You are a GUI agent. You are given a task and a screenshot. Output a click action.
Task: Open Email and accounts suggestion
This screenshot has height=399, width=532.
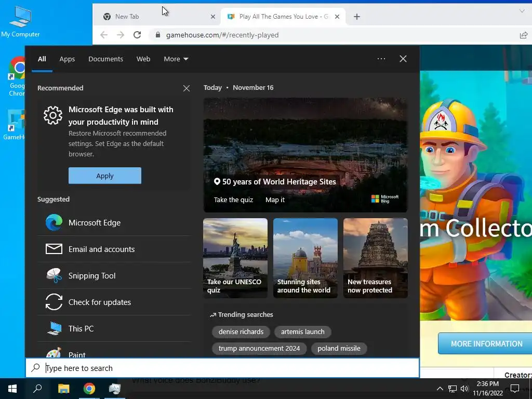point(114,249)
